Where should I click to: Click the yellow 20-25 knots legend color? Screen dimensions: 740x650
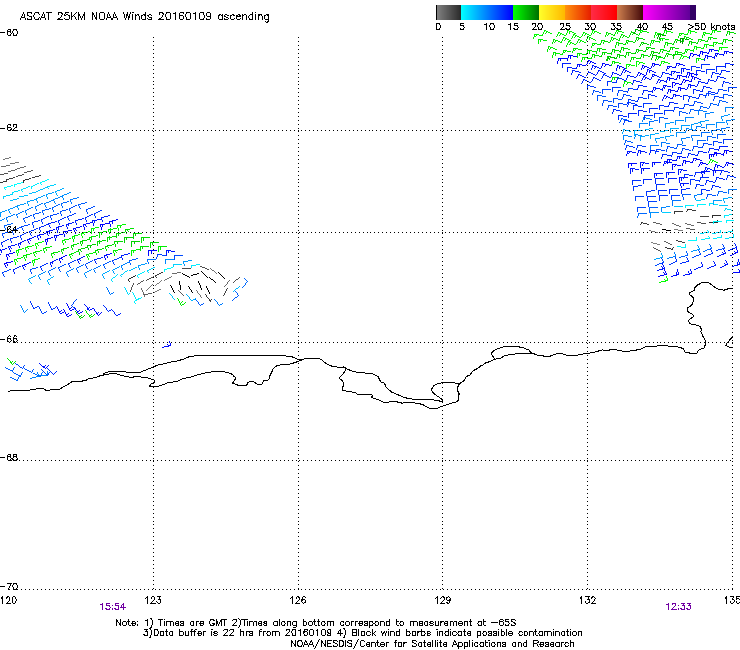click(x=552, y=12)
